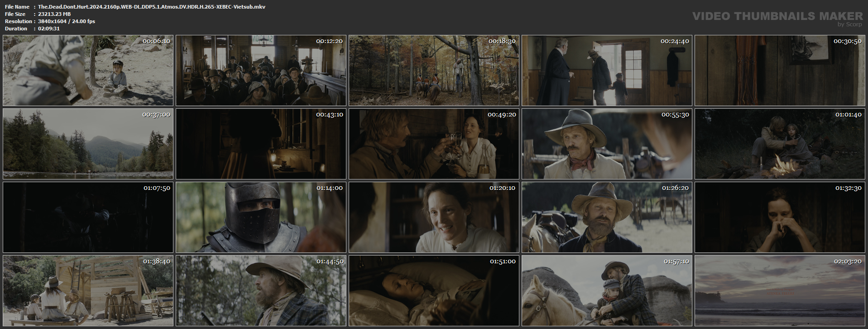Click the dark interior thumbnail at 00:43:10

(x=261, y=144)
